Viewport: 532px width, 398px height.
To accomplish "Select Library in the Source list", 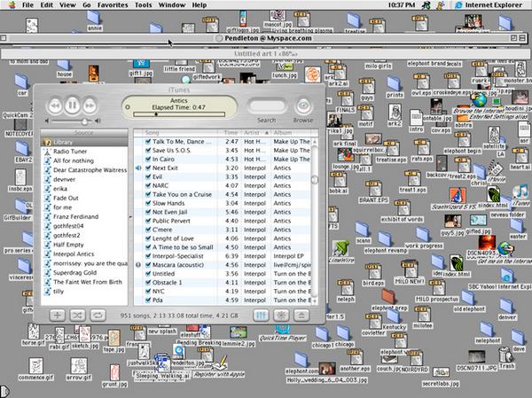I will click(x=84, y=142).
